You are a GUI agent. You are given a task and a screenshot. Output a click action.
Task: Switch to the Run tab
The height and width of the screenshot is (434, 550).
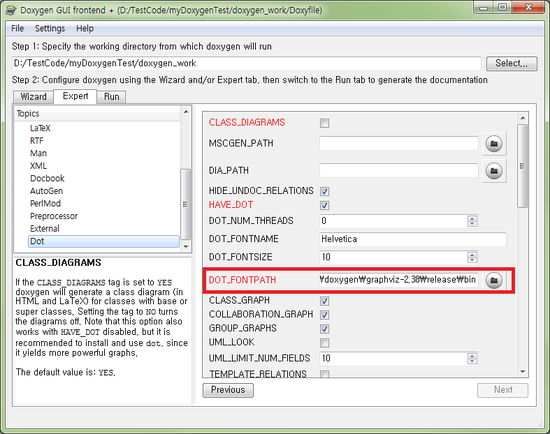[112, 97]
